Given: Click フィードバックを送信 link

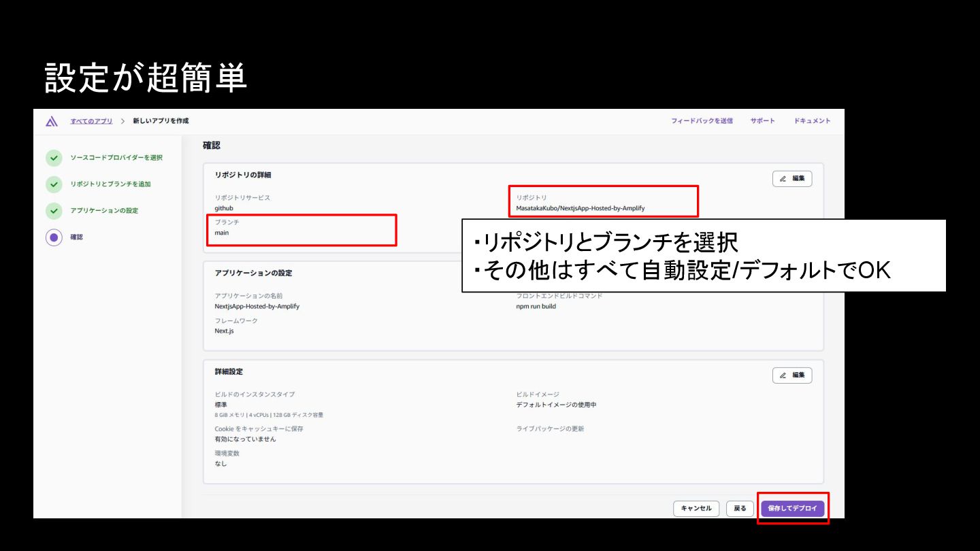Looking at the screenshot, I should [x=702, y=121].
